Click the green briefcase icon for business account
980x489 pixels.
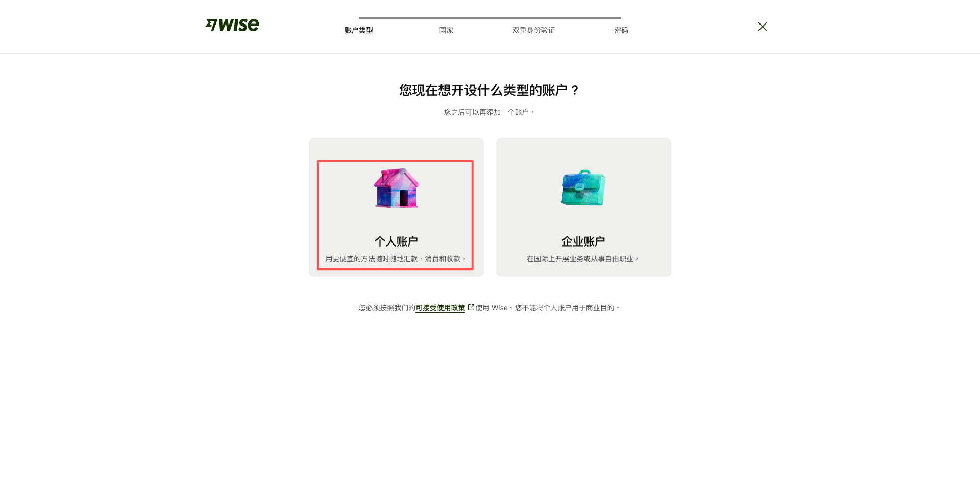(x=583, y=188)
